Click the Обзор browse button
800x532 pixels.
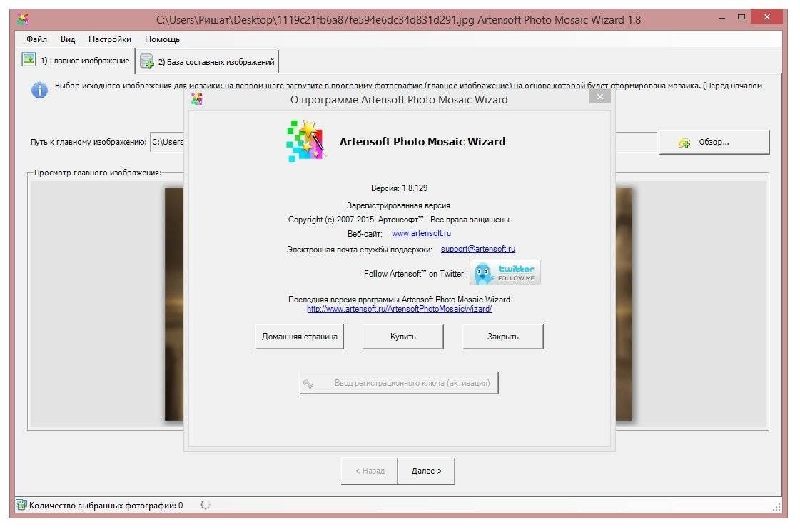point(714,143)
